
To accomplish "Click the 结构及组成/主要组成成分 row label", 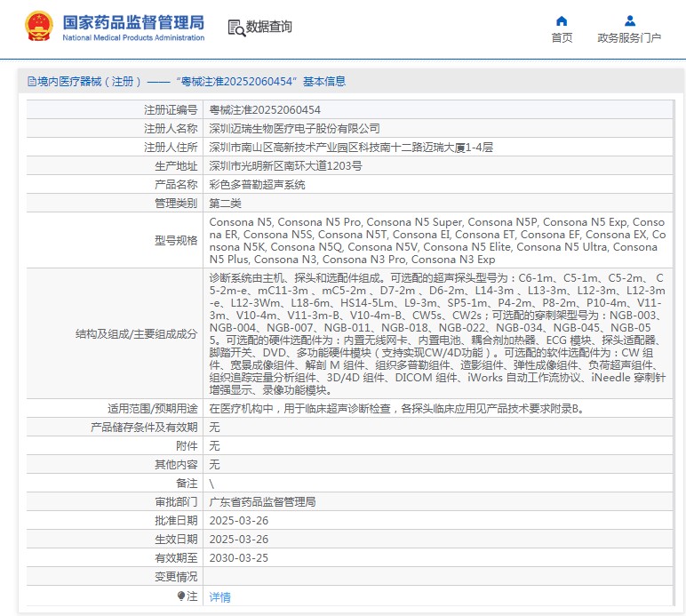I will pyautogui.click(x=136, y=334).
